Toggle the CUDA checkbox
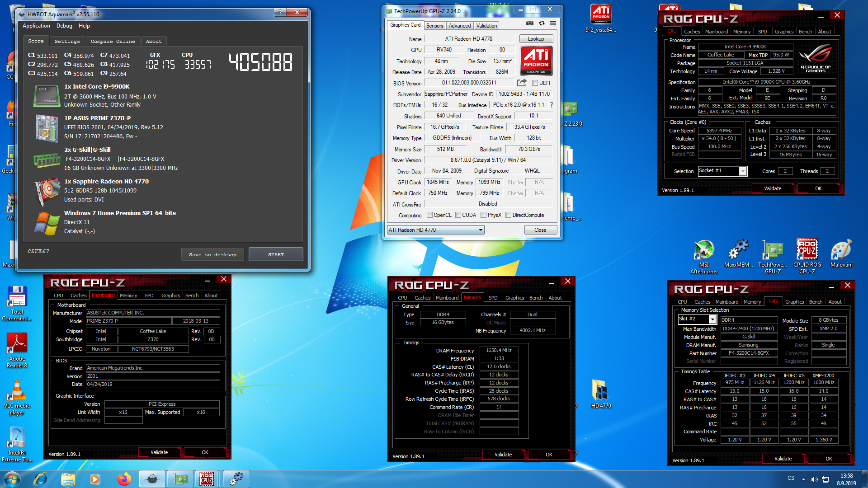 tap(458, 215)
